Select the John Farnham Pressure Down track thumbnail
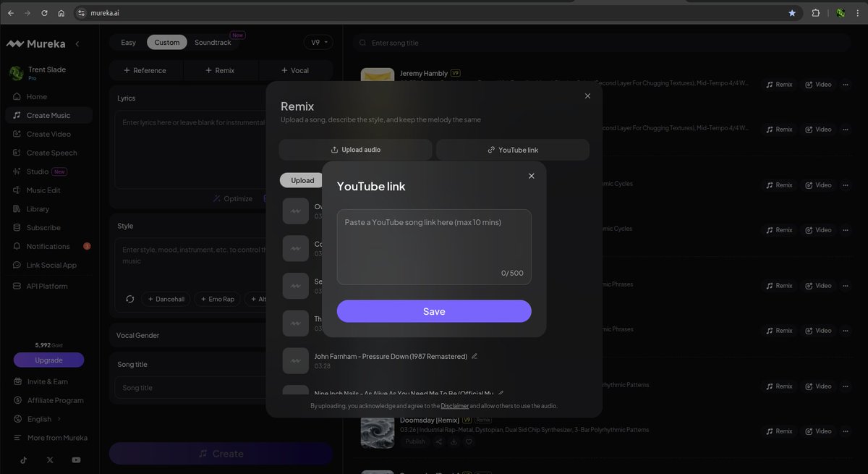This screenshot has height=474, width=868. pyautogui.click(x=295, y=360)
